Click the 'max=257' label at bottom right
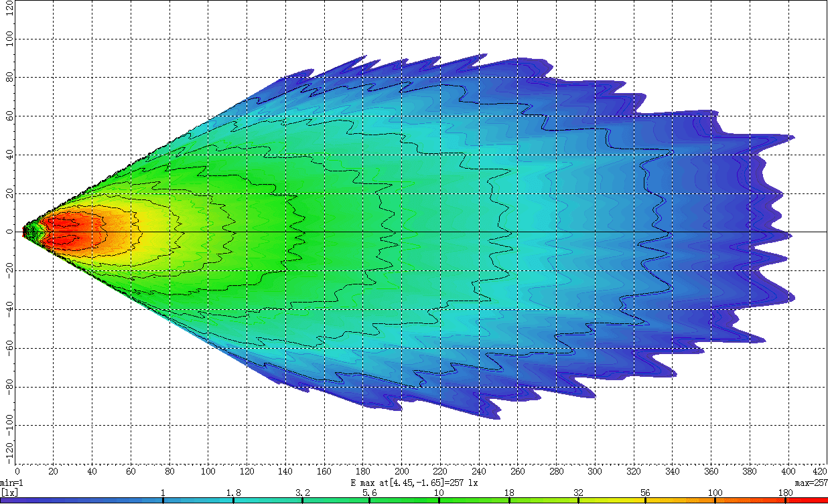The height and width of the screenshot is (504, 828). coord(811,483)
